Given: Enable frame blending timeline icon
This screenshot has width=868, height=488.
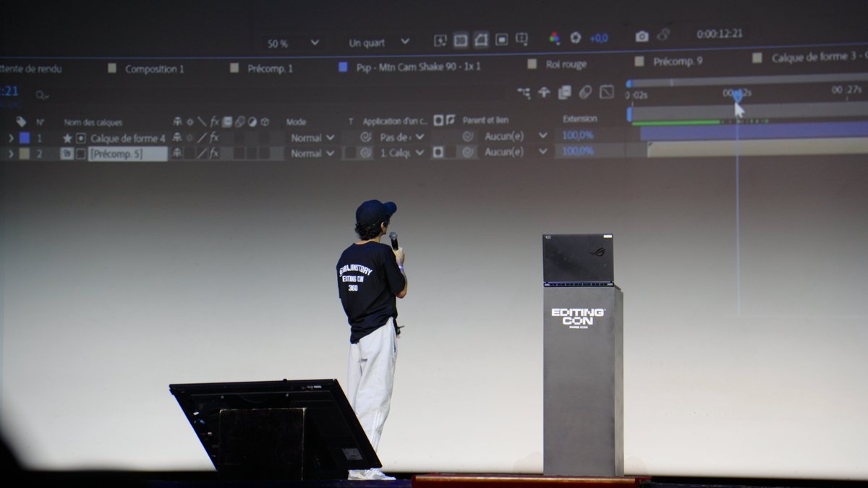Looking at the screenshot, I should [565, 92].
